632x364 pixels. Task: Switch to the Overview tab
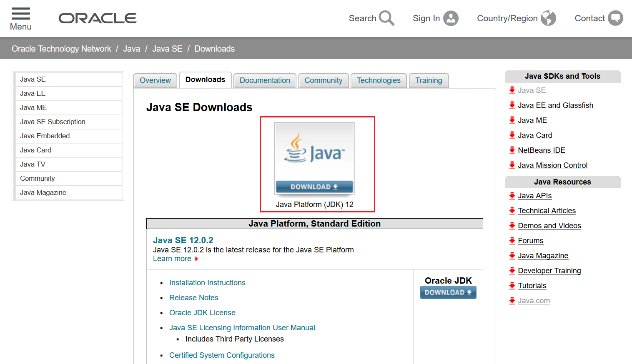(155, 80)
